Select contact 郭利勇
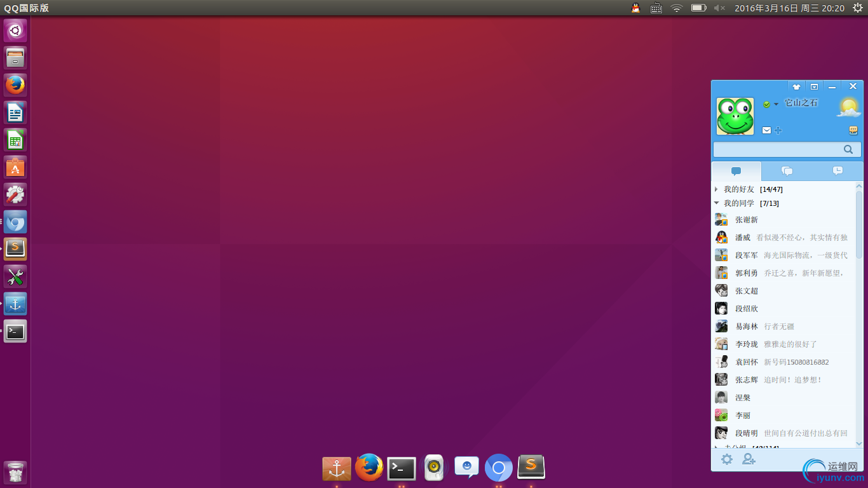 click(x=783, y=273)
